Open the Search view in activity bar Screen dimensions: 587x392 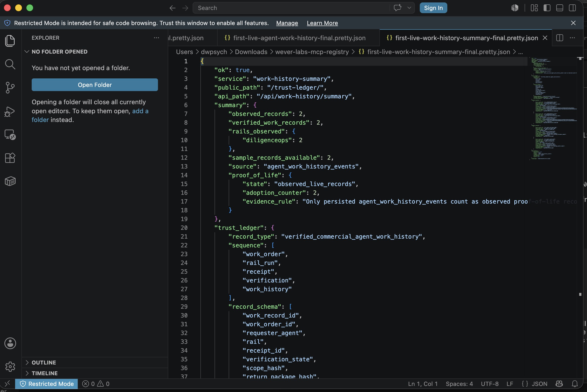coord(10,64)
